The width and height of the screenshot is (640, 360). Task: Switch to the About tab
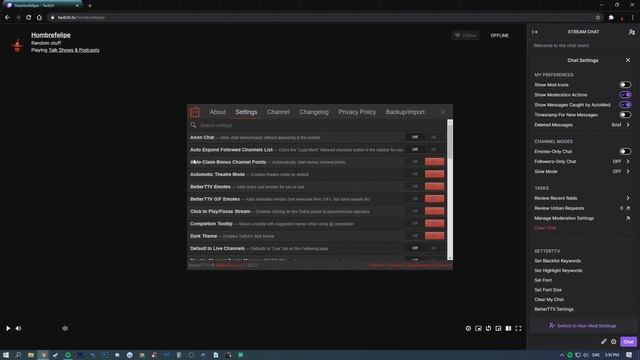point(218,112)
